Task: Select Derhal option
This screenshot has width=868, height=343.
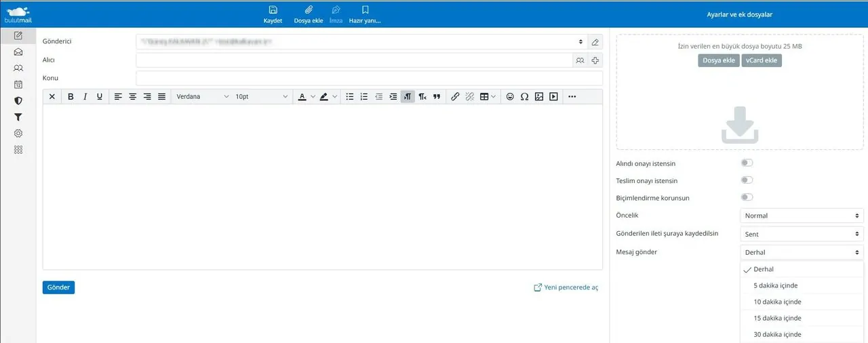Action: (802, 269)
